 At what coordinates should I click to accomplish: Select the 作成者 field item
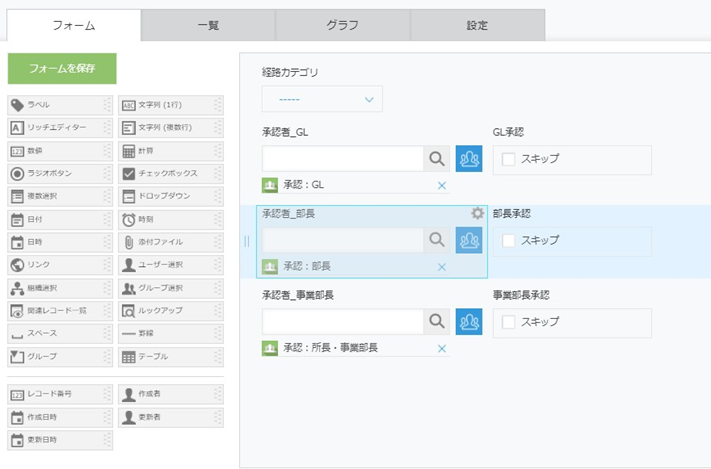tap(171, 394)
